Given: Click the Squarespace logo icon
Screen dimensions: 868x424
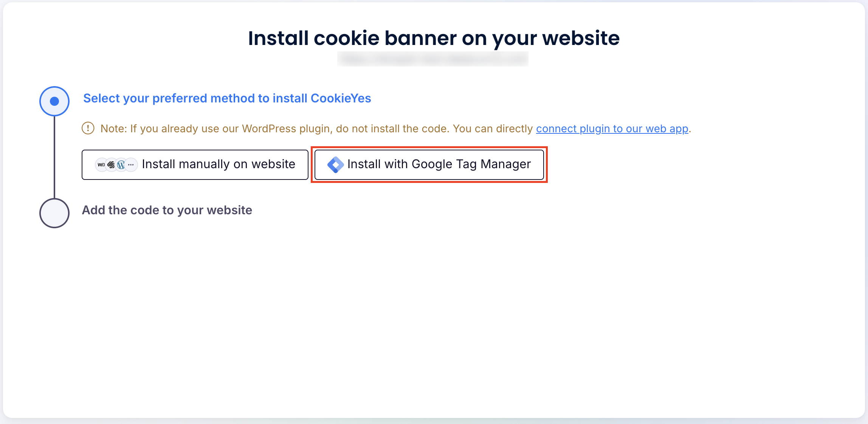Looking at the screenshot, I should [111, 165].
